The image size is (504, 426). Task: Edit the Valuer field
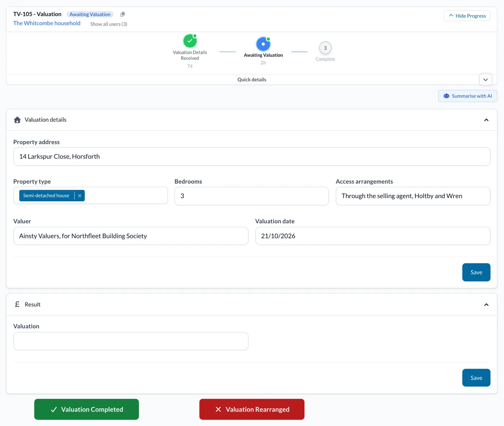point(131,236)
